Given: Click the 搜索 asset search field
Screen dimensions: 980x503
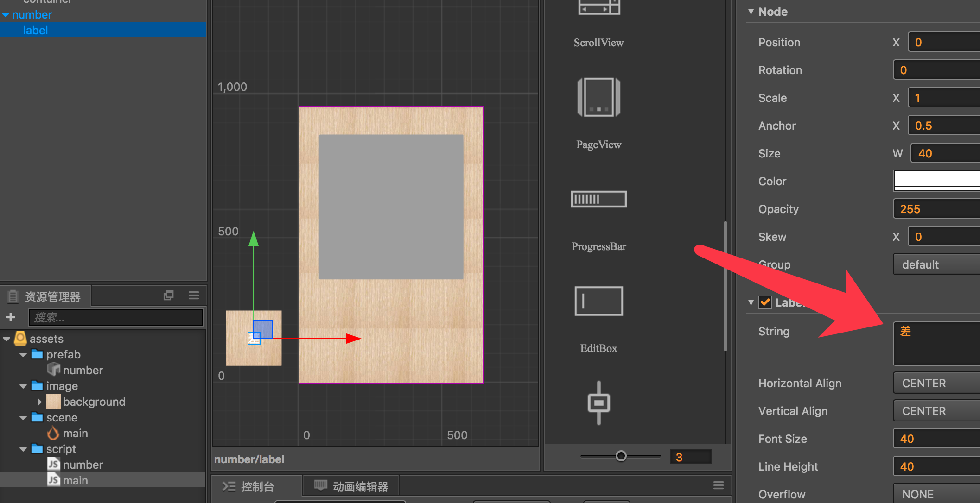Looking at the screenshot, I should (x=116, y=318).
